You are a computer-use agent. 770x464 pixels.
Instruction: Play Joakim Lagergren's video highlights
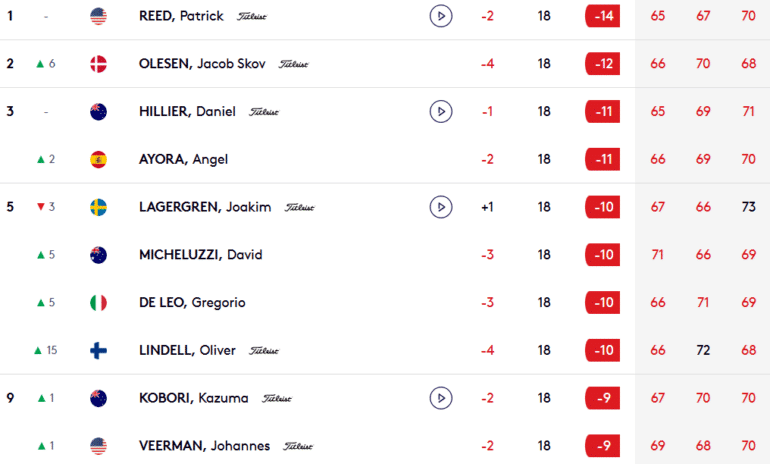pos(441,207)
